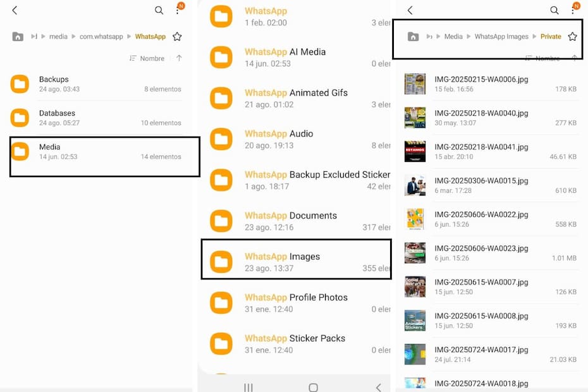Jump to the 'WhatsApp Images' breadcrumb
The width and height of the screenshot is (588, 392).
point(501,37)
